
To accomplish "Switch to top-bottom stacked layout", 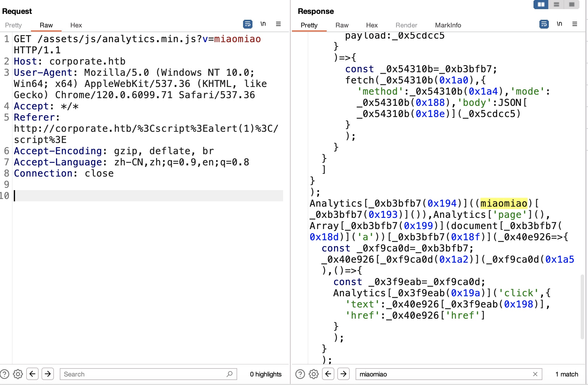I will pyautogui.click(x=556, y=4).
